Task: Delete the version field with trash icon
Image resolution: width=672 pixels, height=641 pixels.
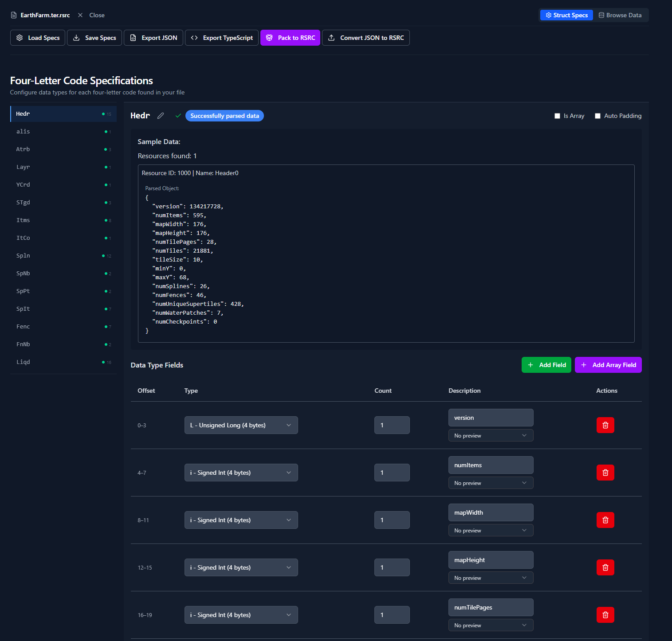Action: pyautogui.click(x=605, y=425)
